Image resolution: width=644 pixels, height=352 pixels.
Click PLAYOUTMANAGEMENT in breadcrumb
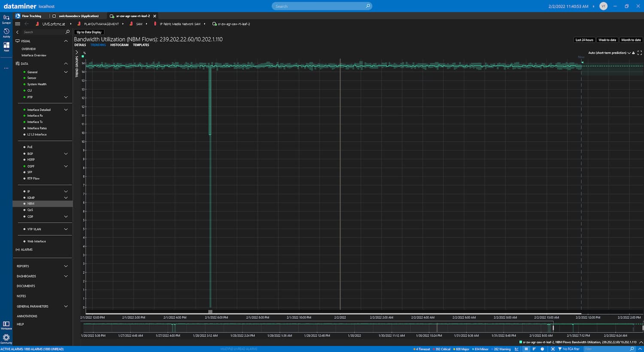pos(101,24)
